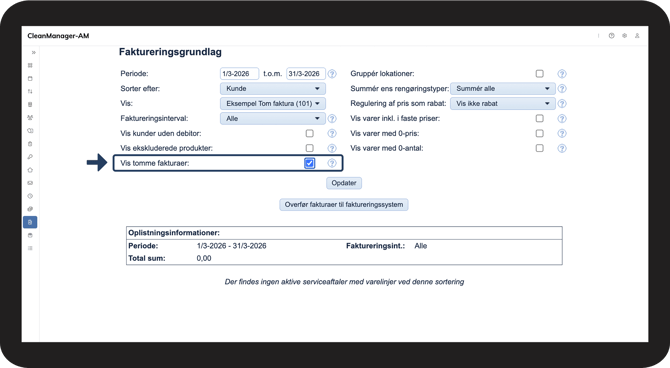Screen dimensions: 670x368
Task: Expand the sidebar with the double-chevron icon
Action: (33, 53)
